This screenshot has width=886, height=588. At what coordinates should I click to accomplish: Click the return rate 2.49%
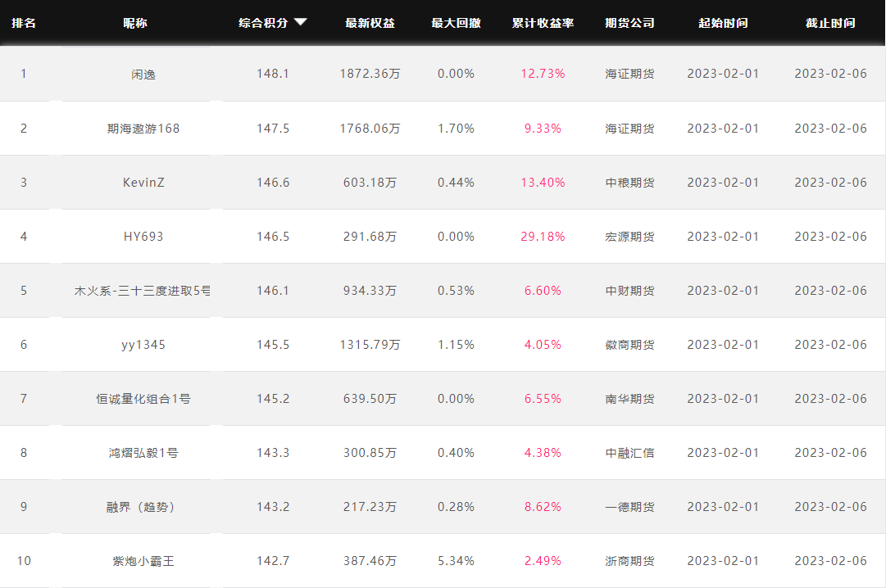click(543, 561)
